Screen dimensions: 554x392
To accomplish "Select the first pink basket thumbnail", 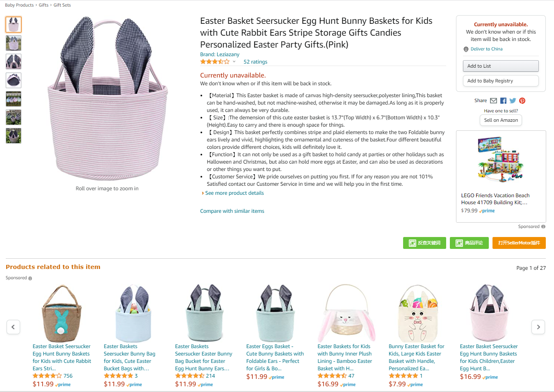I will click(x=14, y=25).
